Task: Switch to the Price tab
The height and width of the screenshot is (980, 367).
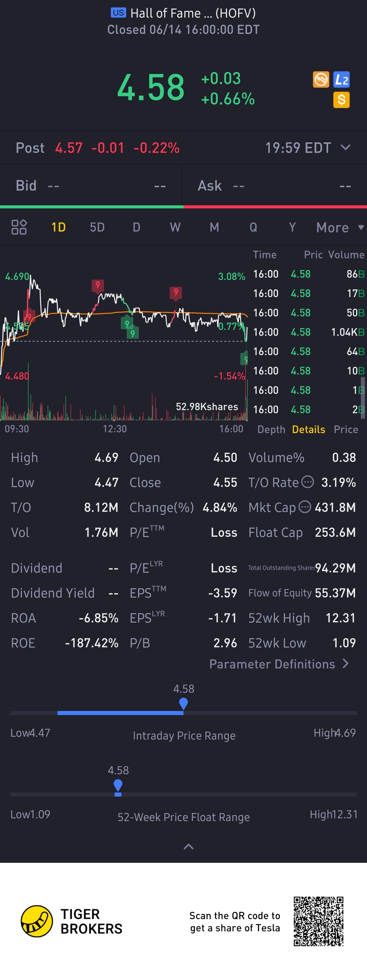Action: click(346, 429)
